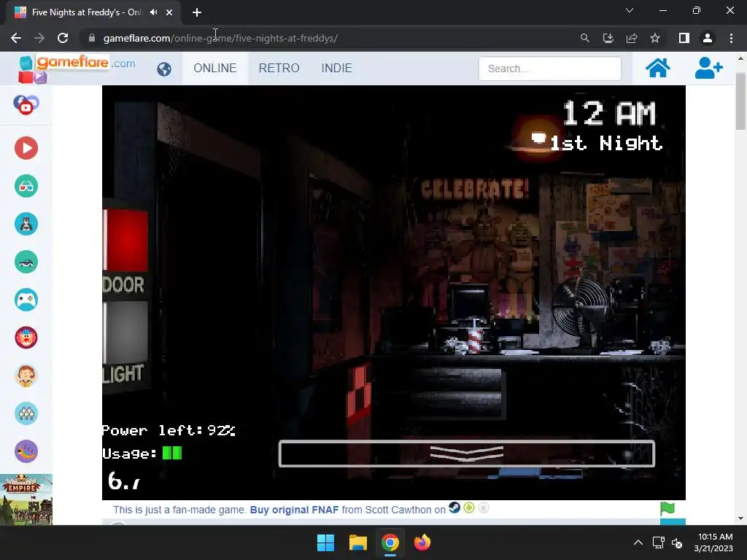The height and width of the screenshot is (560, 747).
Task: Toggle the grey LIGHT button in game
Action: tap(125, 332)
